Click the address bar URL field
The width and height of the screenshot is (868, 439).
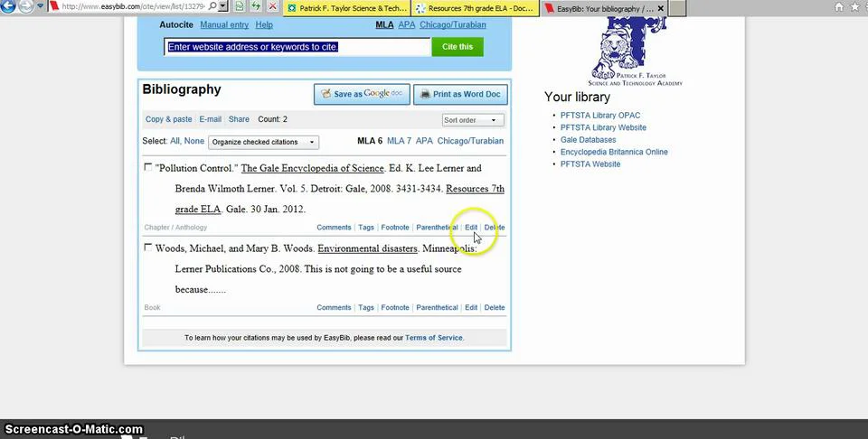click(133, 6)
